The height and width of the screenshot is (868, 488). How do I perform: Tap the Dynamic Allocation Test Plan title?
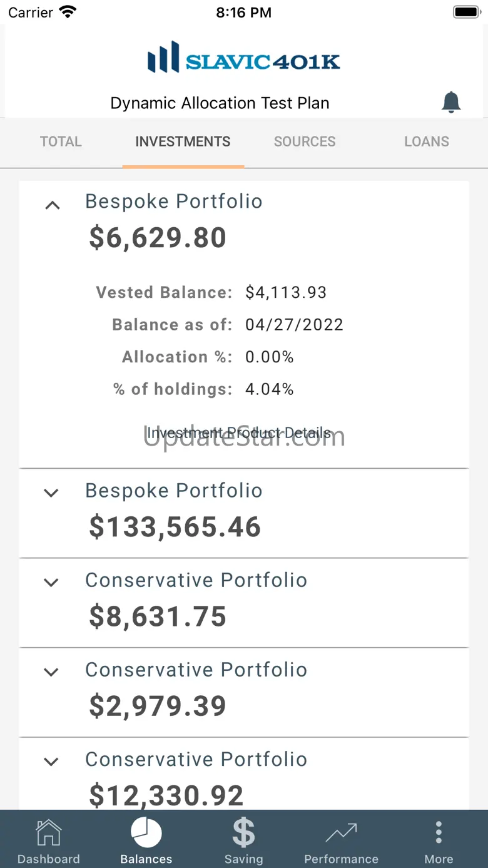click(220, 103)
